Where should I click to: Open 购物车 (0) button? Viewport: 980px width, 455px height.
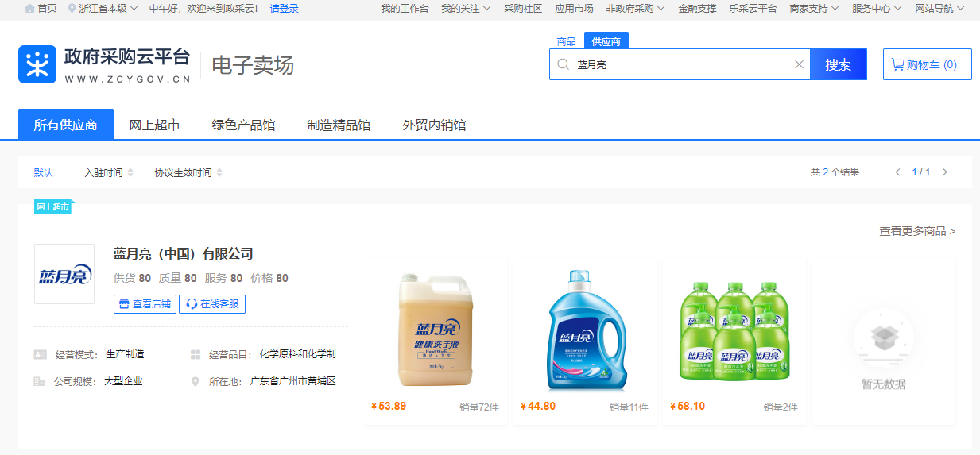927,64
